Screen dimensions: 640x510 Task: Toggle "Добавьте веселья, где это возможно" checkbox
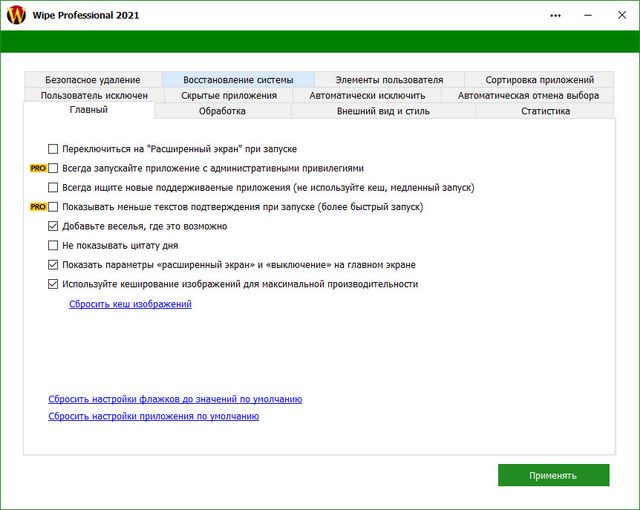click(54, 226)
